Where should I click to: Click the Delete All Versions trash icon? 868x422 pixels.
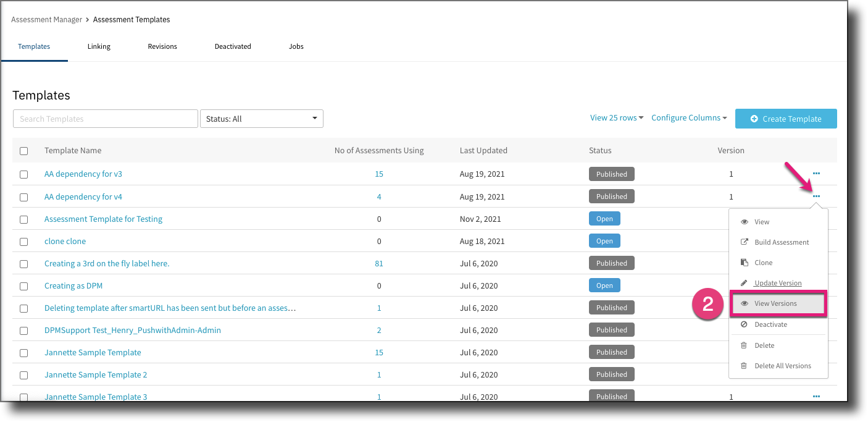point(745,365)
